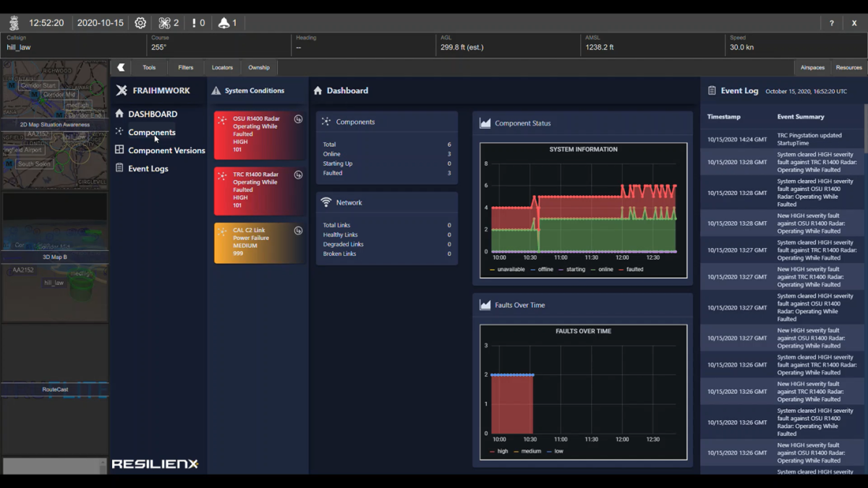
Task: Collapse panel with the left arrow icon
Action: [x=121, y=67]
